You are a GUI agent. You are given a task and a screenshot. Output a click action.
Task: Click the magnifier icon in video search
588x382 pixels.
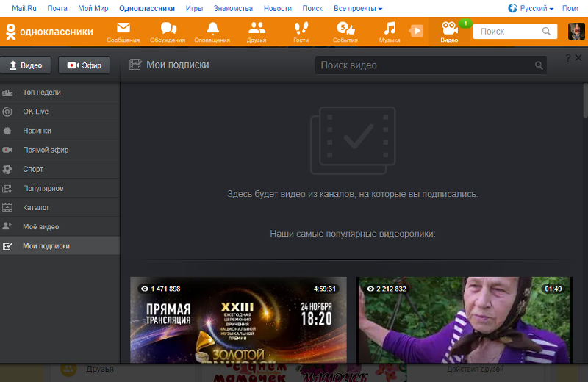(539, 65)
